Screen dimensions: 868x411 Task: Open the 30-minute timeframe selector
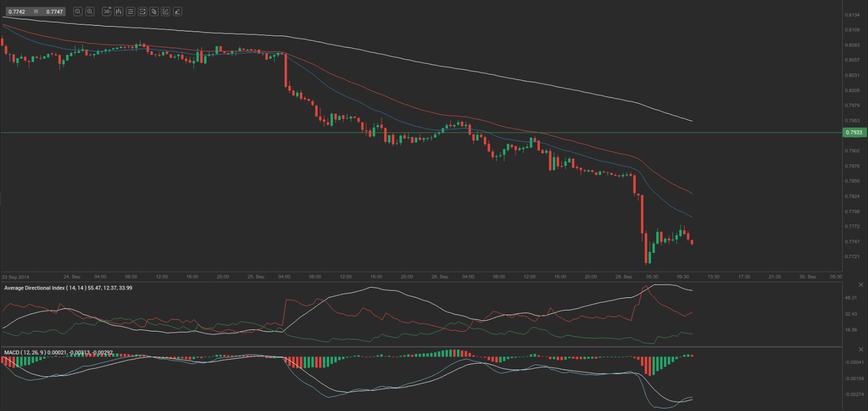[x=106, y=12]
